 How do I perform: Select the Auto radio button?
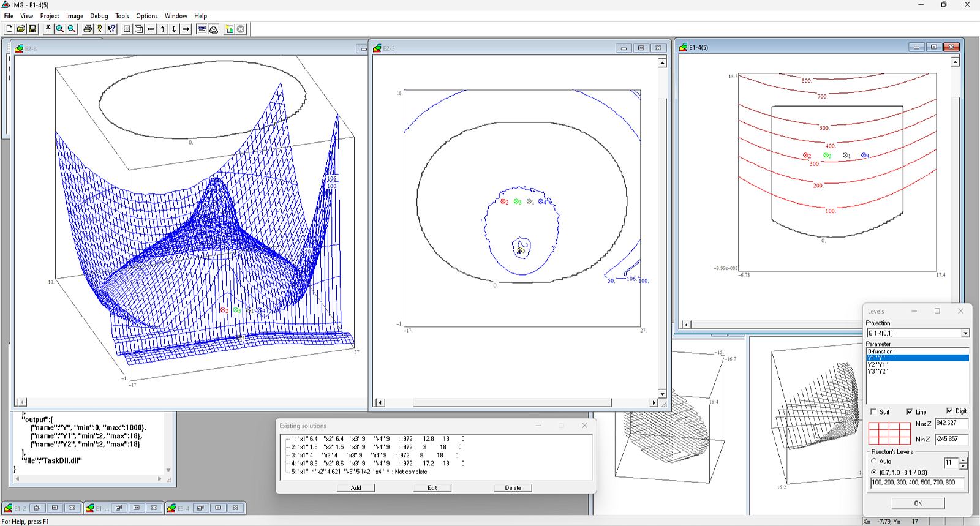point(874,461)
